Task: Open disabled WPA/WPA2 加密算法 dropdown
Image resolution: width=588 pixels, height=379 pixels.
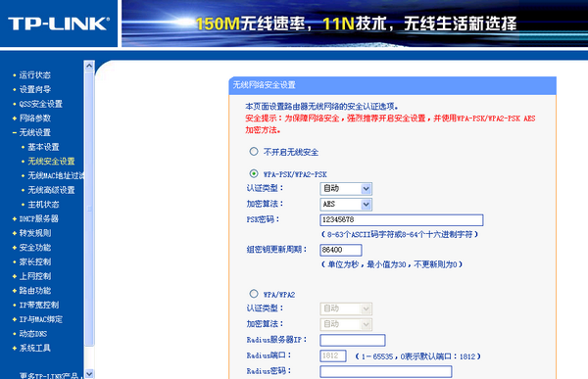Action: [x=346, y=324]
